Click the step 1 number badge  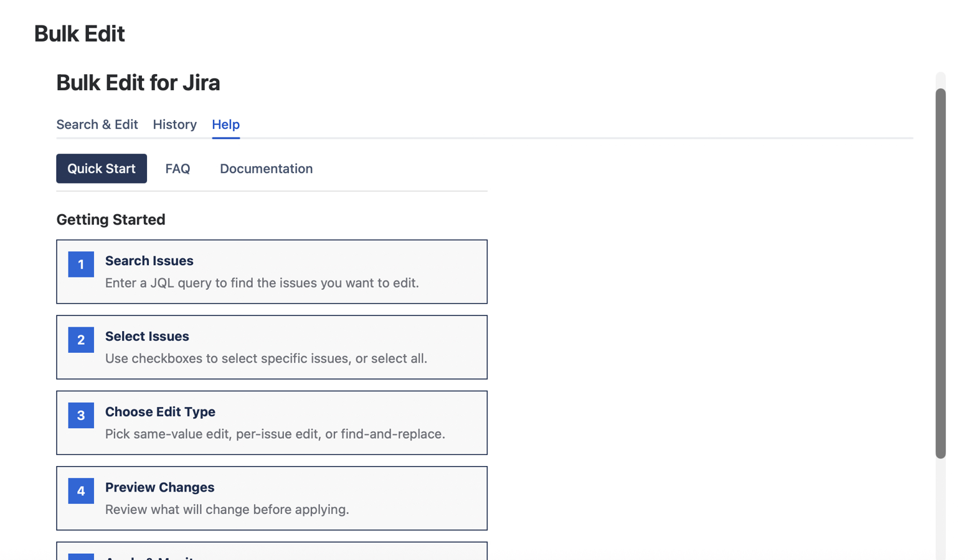pos(81,264)
